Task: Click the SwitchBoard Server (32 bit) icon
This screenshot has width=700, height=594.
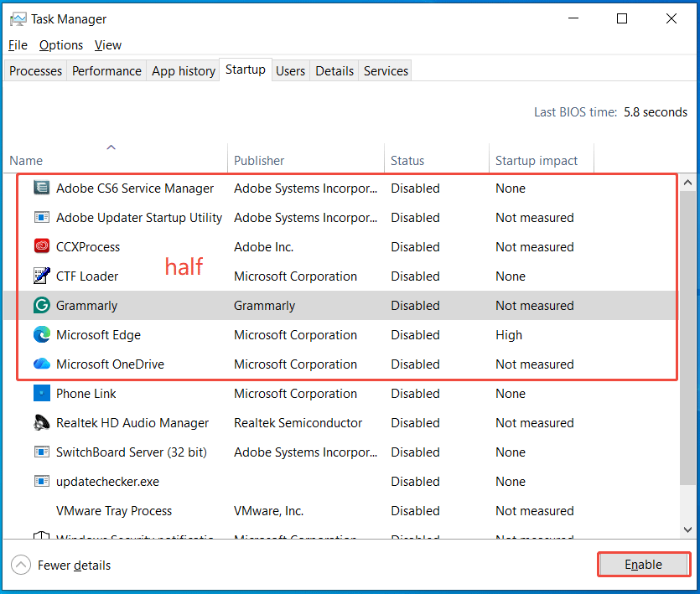Action: [x=41, y=452]
